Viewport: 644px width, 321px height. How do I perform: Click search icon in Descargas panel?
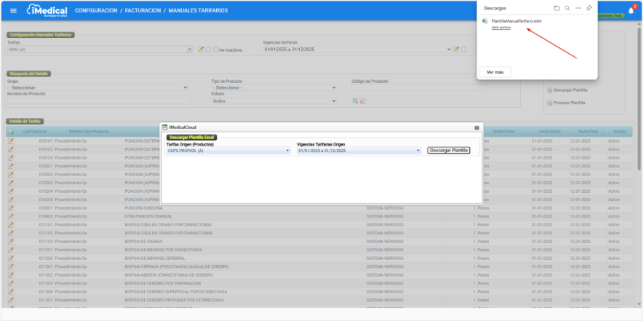(x=567, y=8)
